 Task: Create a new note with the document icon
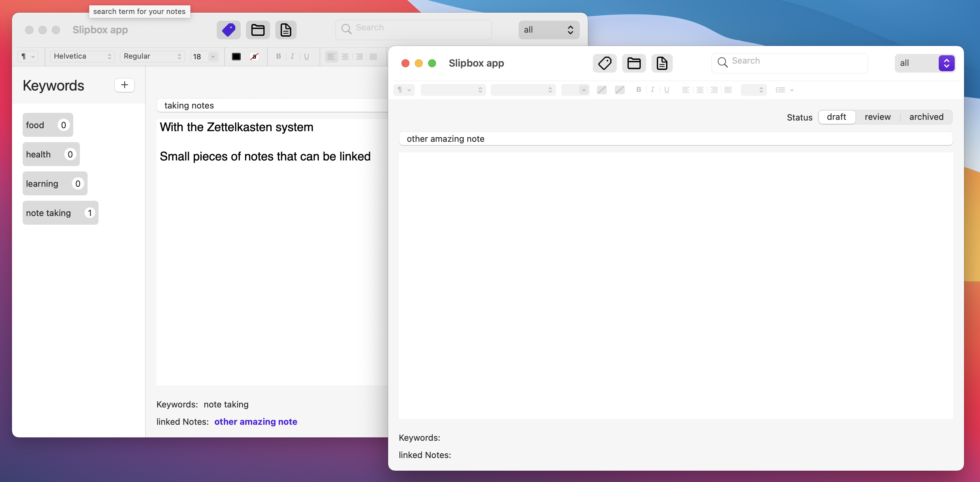tap(662, 63)
